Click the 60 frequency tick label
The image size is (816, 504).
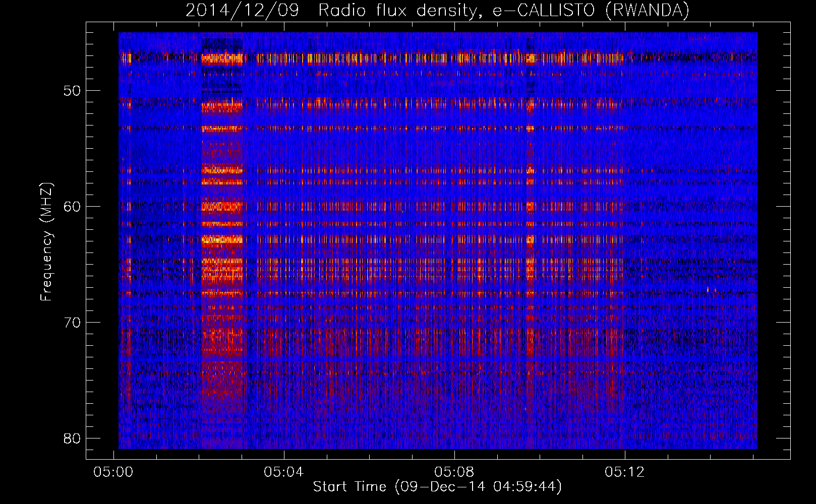[72, 207]
